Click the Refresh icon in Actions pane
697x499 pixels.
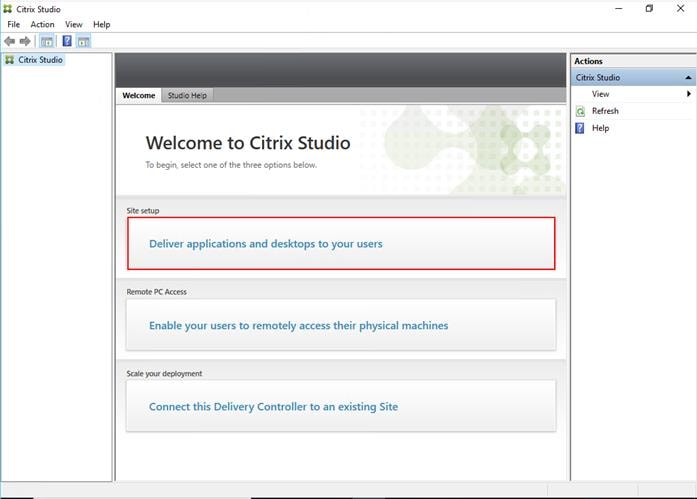tap(580, 111)
